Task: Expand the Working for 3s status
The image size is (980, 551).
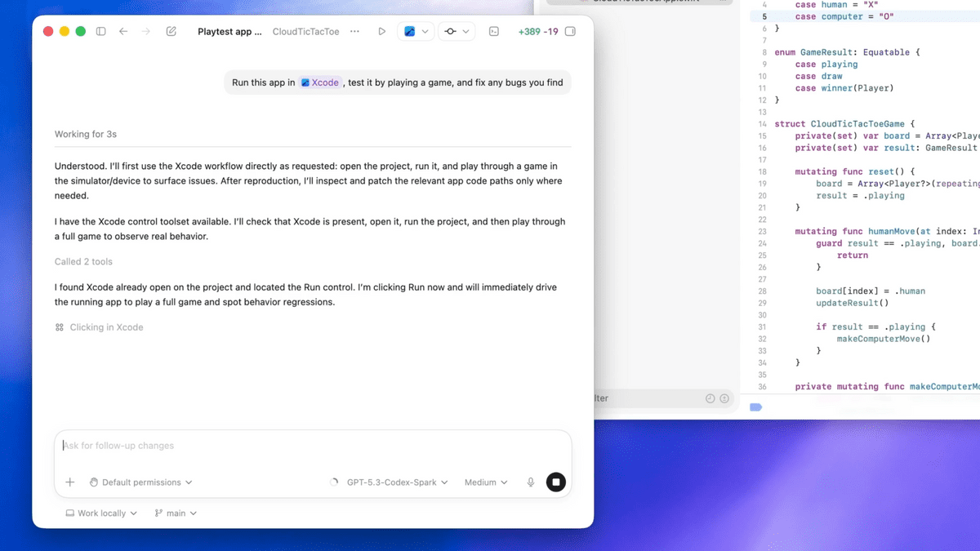Action: (86, 134)
